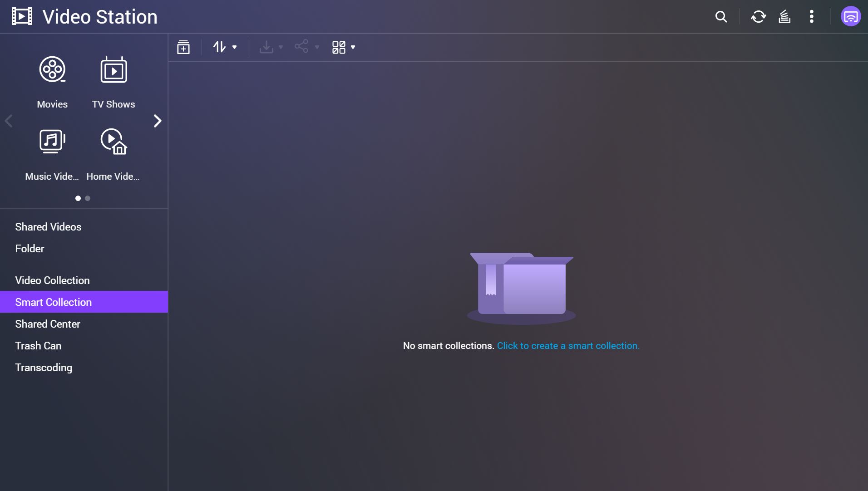The image size is (868, 491).
Task: Select Smart Collection in sidebar
Action: click(x=84, y=302)
